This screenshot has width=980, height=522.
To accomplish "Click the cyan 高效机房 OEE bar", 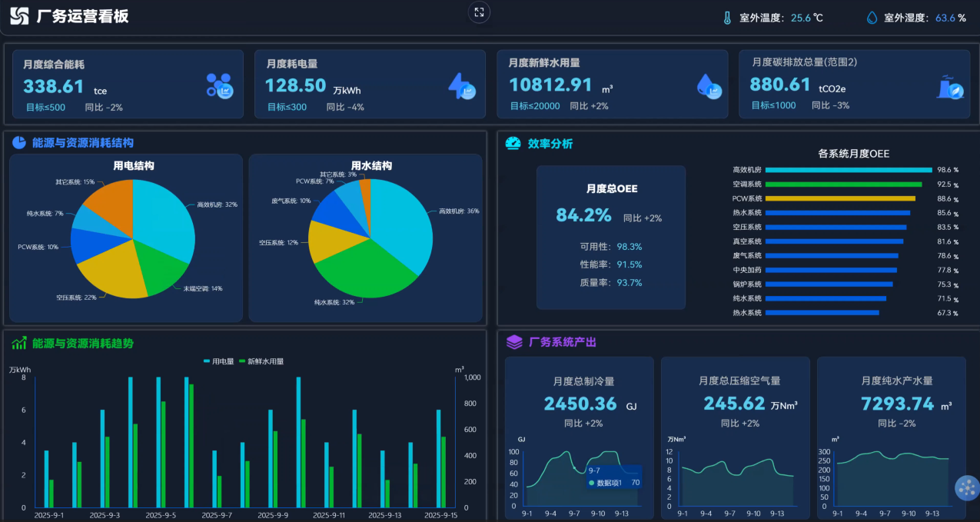I will tap(849, 170).
